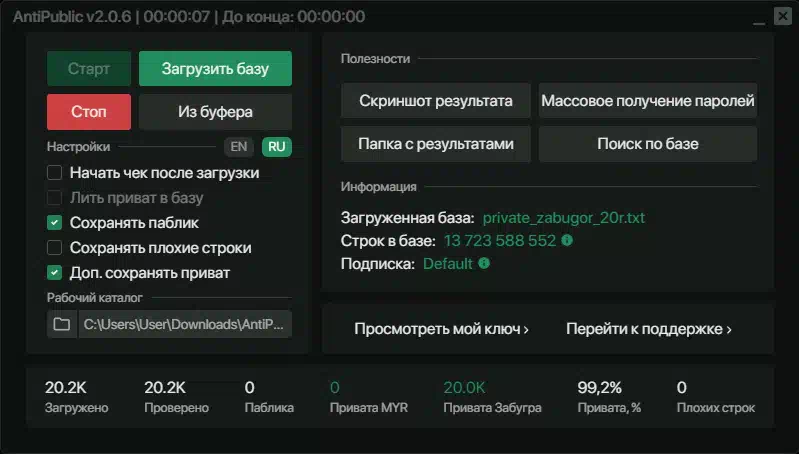The width and height of the screenshot is (799, 454).
Task: Click the subscription value 'Default'
Action: 448,263
